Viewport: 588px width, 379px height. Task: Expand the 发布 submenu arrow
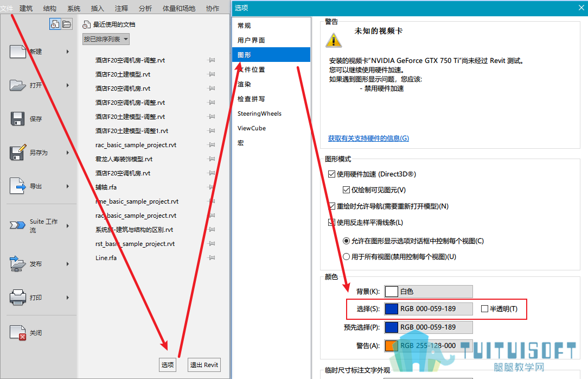68,264
